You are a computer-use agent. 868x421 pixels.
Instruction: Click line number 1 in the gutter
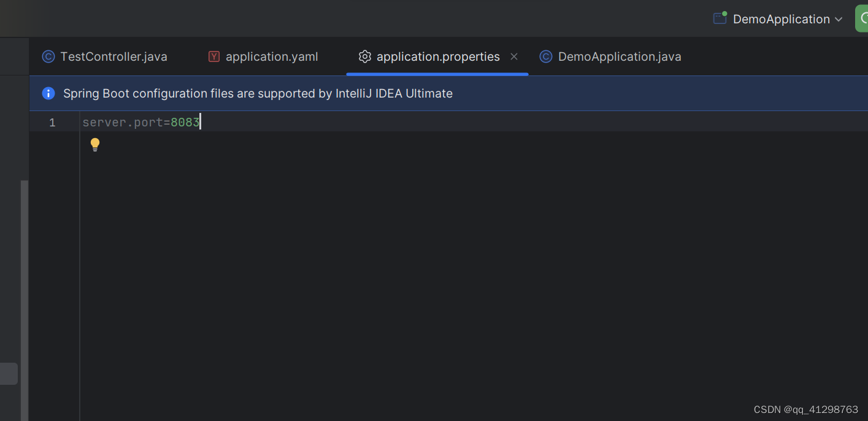(52, 122)
